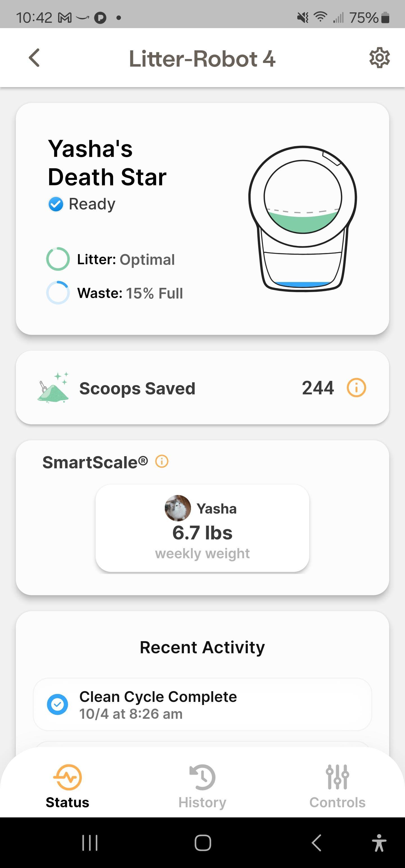Open Yasha's weekly weight card
Screen dimensions: 405x868
pyautogui.click(x=202, y=528)
